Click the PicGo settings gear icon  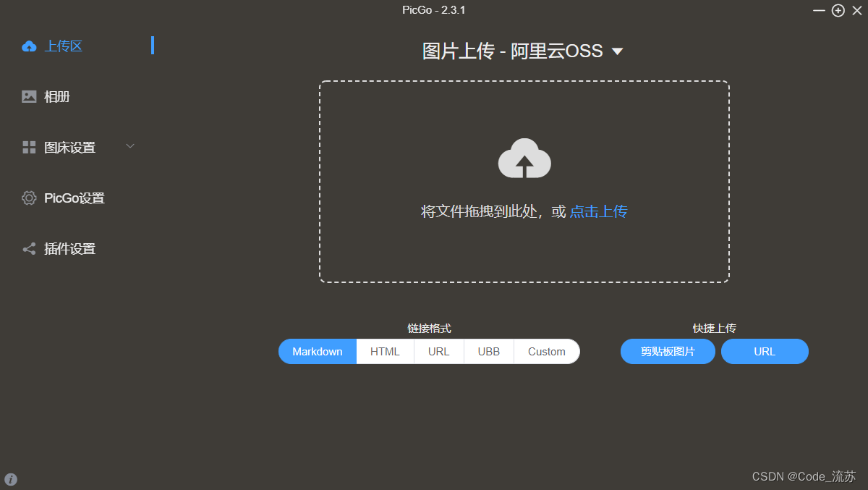[29, 198]
